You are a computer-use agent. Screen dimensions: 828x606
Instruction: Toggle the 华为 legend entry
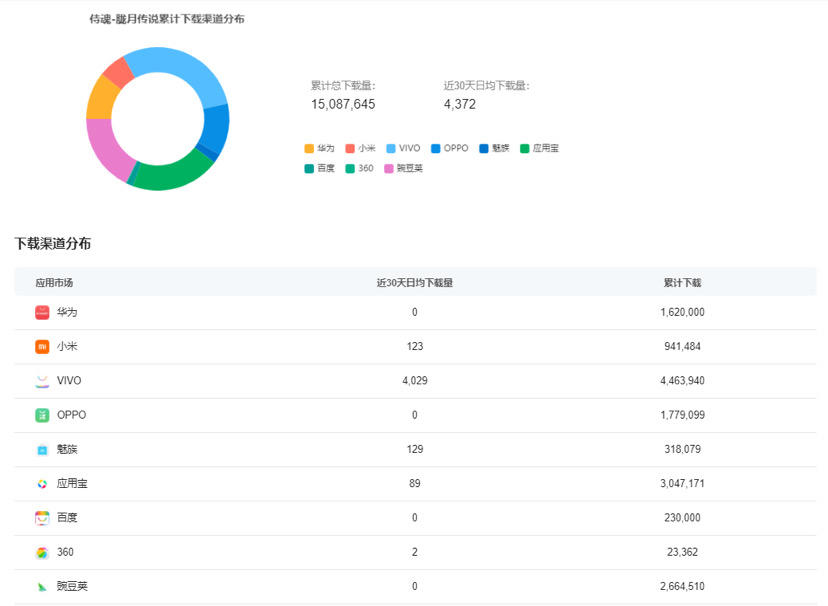click(320, 148)
